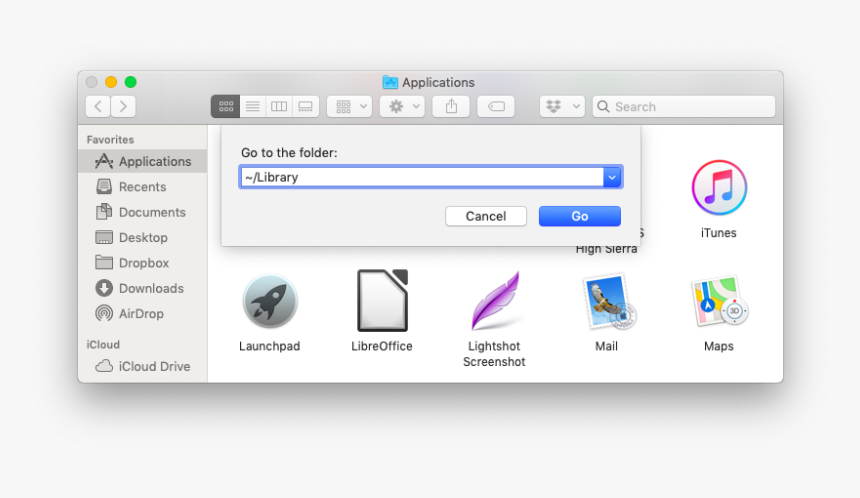Open Downloads from the sidebar
The image size is (860, 498).
click(143, 288)
